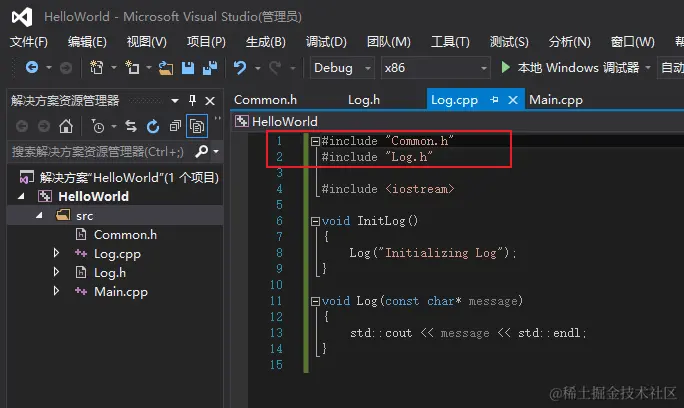
Task: Select the 解决方案"HelloWorld" root node
Action: point(119,178)
